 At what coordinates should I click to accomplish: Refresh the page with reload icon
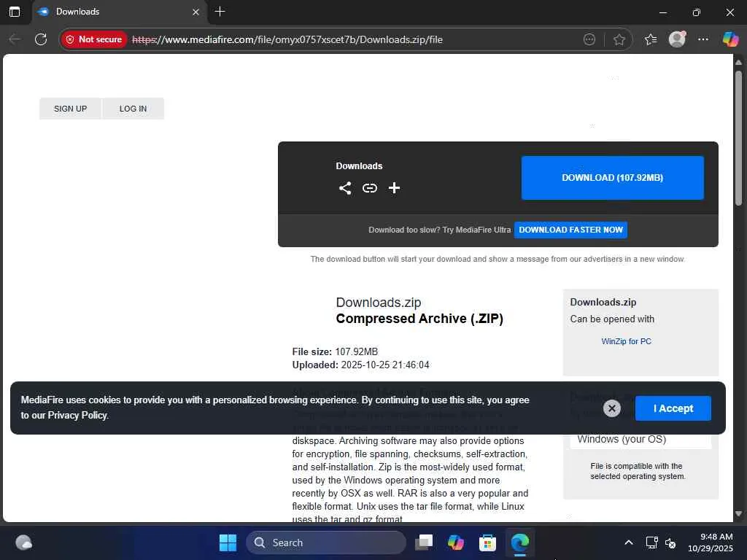point(41,39)
